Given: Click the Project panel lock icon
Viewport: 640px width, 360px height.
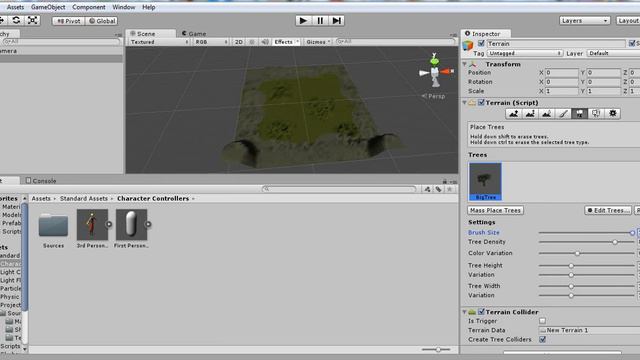Looking at the screenshot, I should pos(444,181).
